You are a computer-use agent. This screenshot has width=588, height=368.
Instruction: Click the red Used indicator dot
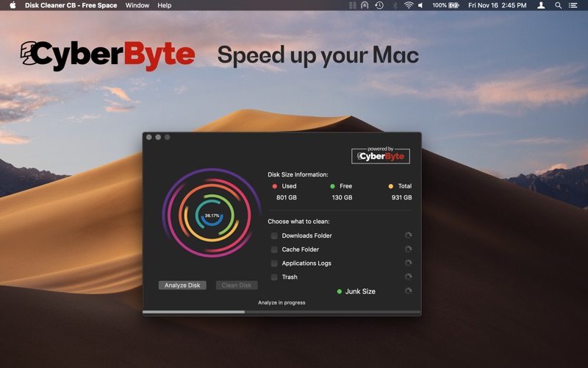point(274,186)
